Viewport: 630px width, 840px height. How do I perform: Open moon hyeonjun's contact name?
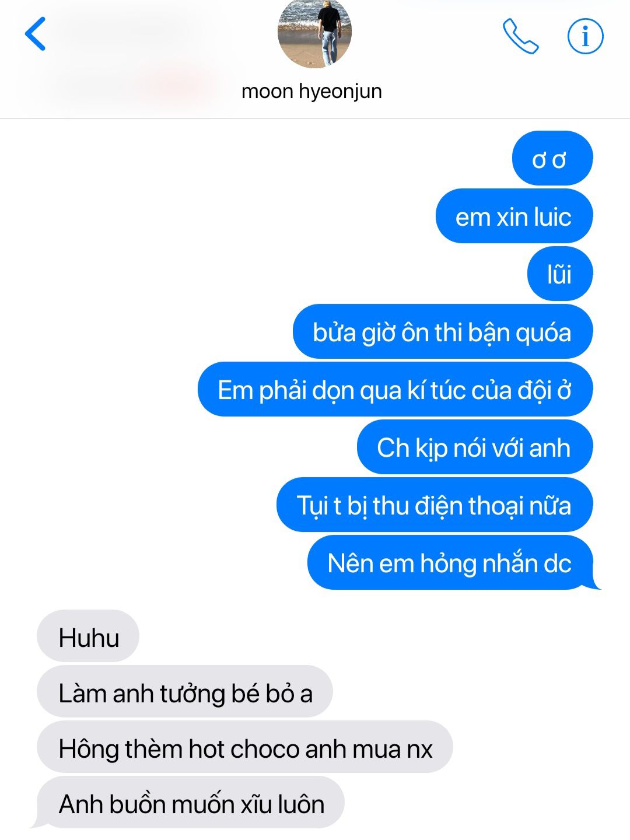pyautogui.click(x=311, y=91)
